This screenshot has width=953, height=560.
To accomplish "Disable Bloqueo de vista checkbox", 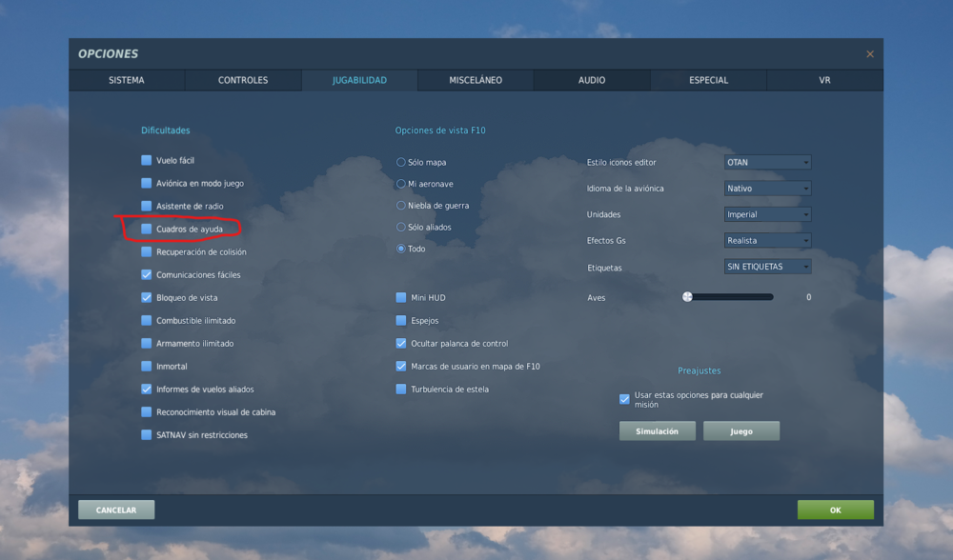I will pos(147,297).
